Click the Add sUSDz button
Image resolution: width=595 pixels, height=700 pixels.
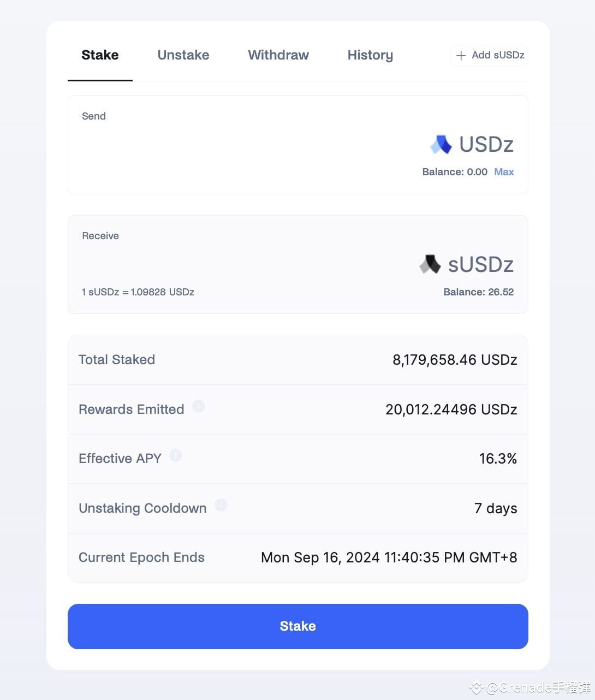(489, 56)
